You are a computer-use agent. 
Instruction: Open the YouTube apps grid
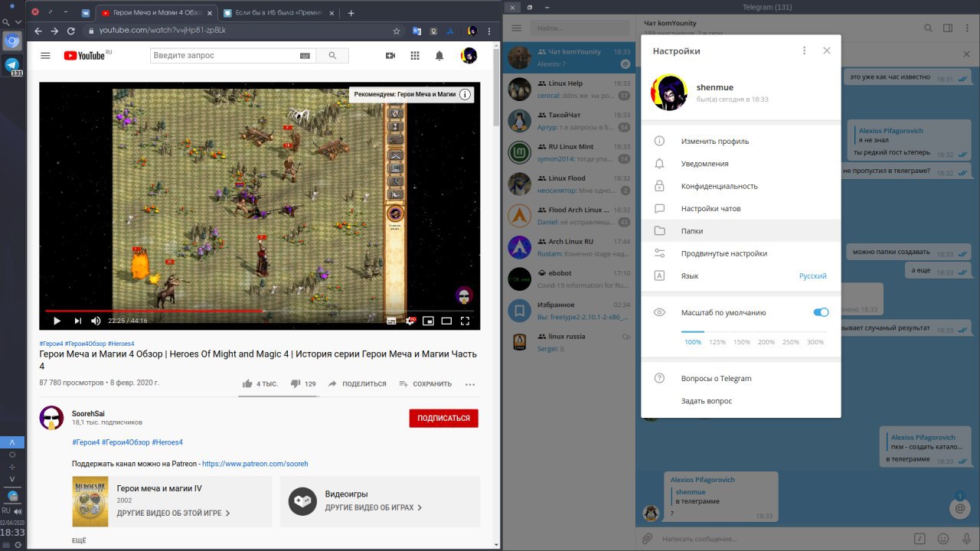pos(415,55)
